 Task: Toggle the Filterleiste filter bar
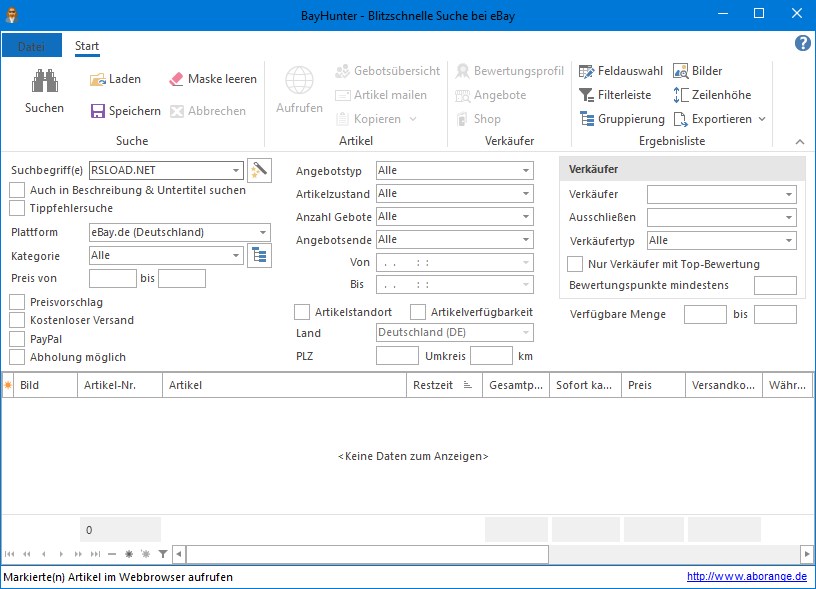click(616, 95)
